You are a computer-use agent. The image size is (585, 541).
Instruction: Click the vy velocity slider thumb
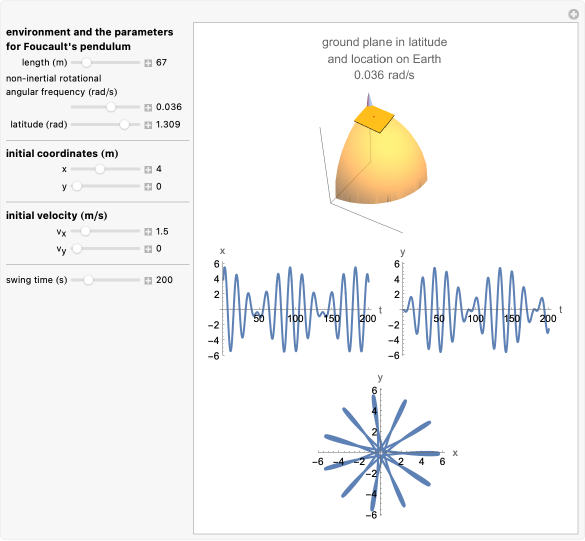click(x=76, y=248)
